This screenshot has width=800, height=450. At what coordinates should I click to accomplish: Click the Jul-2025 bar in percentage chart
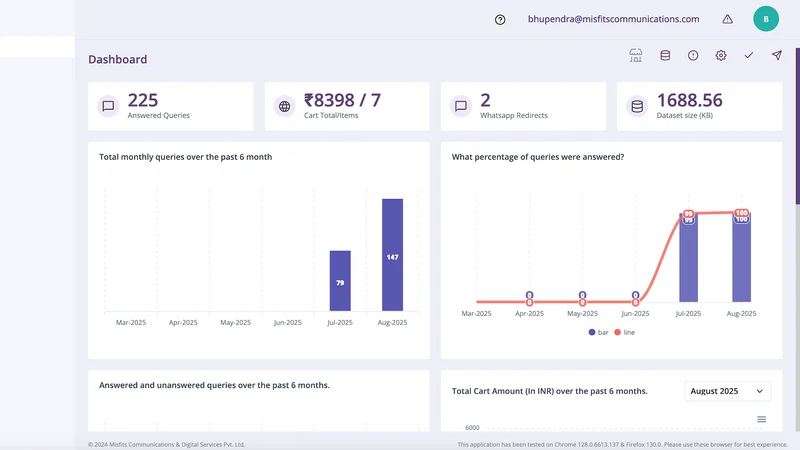(x=688, y=258)
